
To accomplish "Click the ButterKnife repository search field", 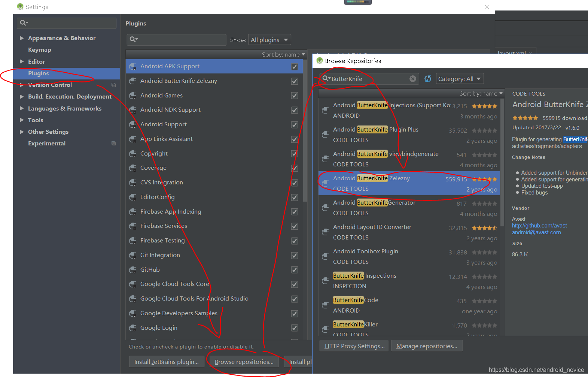I will pyautogui.click(x=369, y=79).
